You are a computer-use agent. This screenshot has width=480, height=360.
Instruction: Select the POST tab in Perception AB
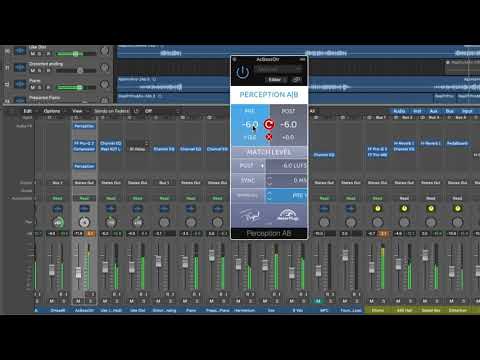pos(288,111)
